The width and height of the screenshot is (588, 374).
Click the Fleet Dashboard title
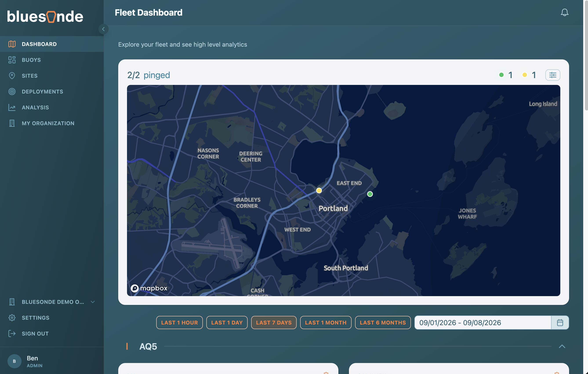[149, 13]
